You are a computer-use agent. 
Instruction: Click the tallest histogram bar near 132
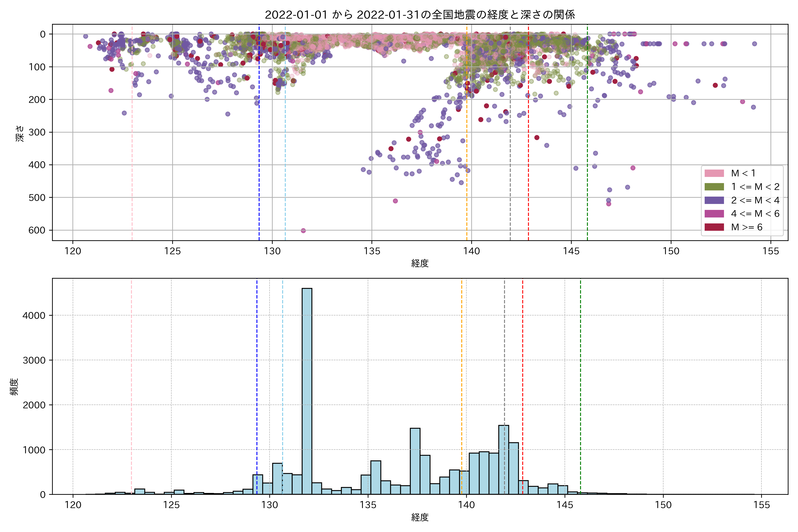click(x=307, y=390)
